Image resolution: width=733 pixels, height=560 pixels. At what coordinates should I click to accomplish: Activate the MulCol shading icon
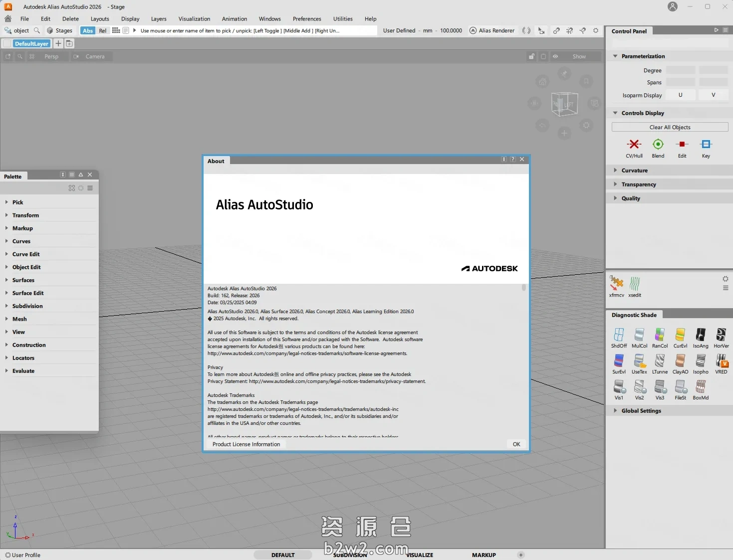pyautogui.click(x=639, y=335)
